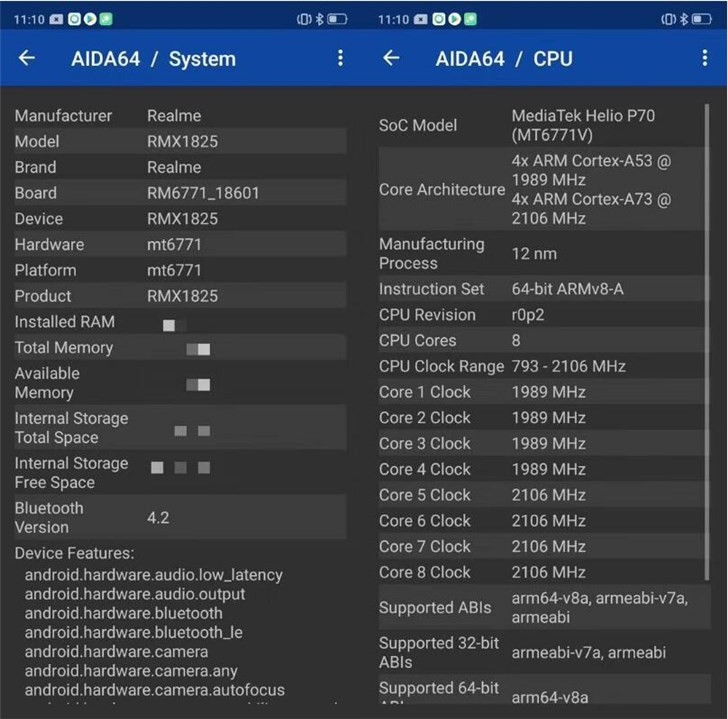Image resolution: width=728 pixels, height=719 pixels.
Task: Select Supported 32-bit ABIs row
Action: pos(544,652)
